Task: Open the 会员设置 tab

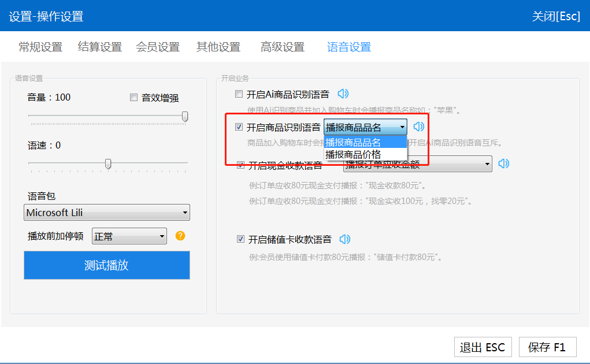Action: coord(158,47)
